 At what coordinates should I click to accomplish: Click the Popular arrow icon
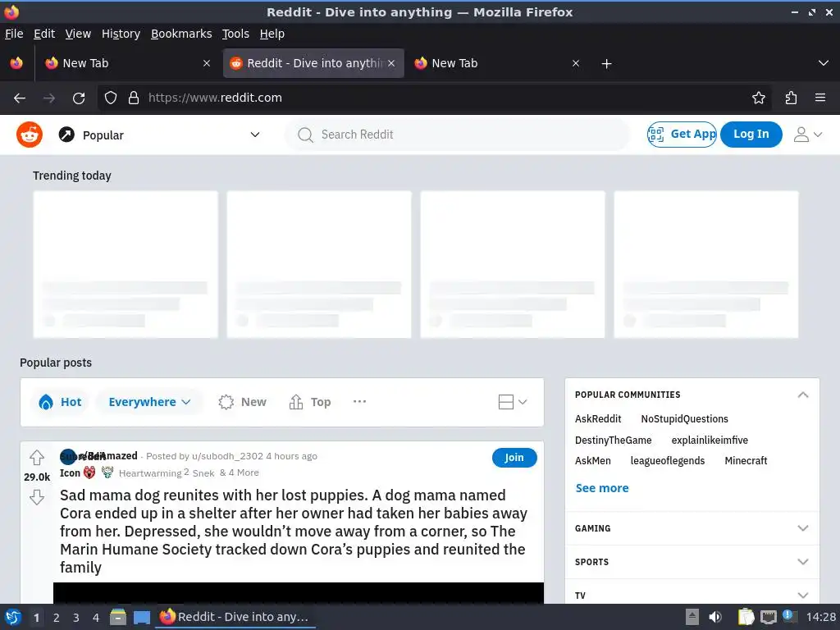[66, 135]
